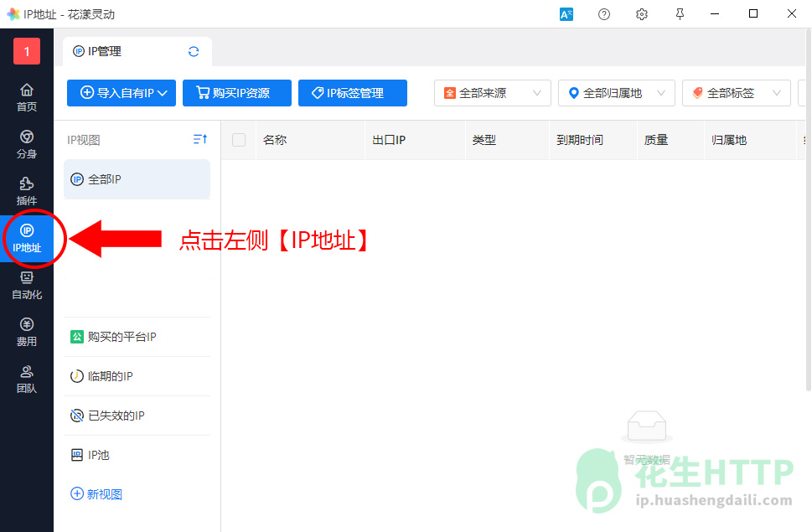Open the 全部来源 source dropdown
Screen dimensions: 812x532
tap(493, 93)
